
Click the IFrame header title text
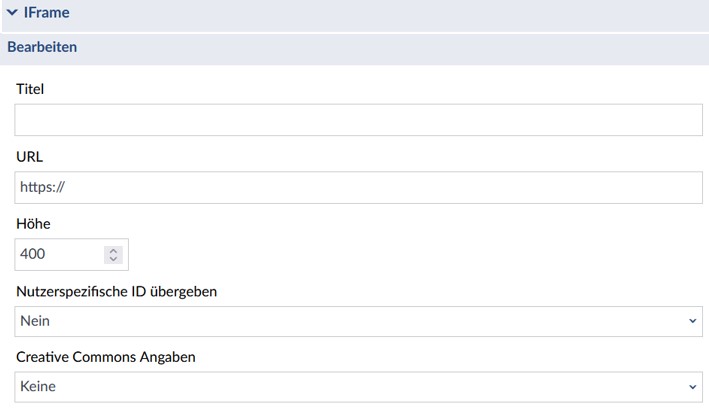pyautogui.click(x=46, y=13)
